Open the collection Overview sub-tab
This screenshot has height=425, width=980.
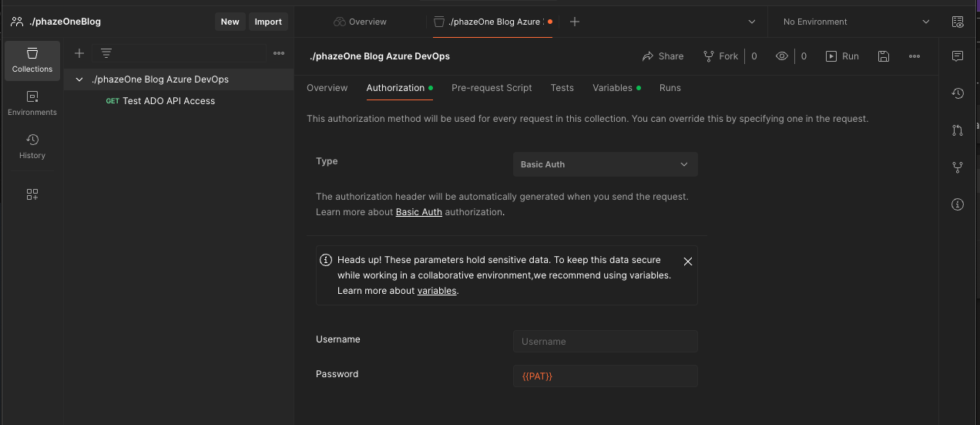tap(327, 88)
